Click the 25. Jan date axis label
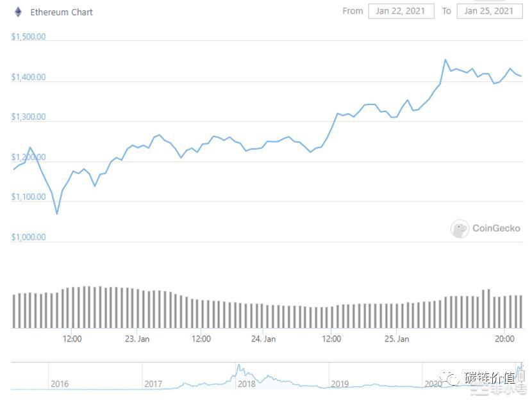The width and height of the screenshot is (532, 401). click(x=397, y=339)
